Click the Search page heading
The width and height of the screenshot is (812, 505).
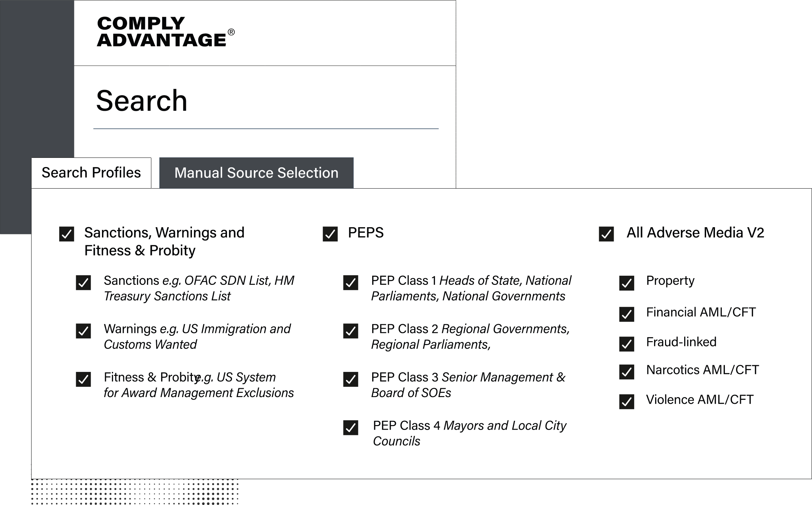click(142, 101)
